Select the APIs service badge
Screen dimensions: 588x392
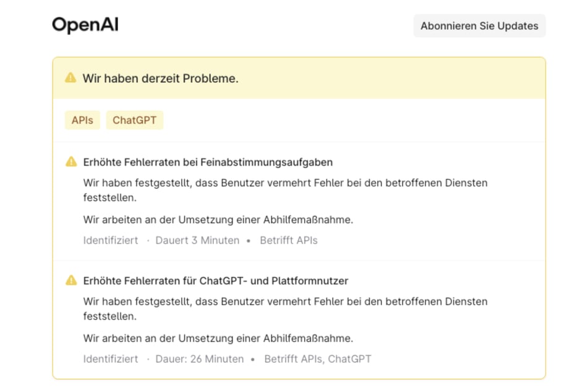point(82,120)
